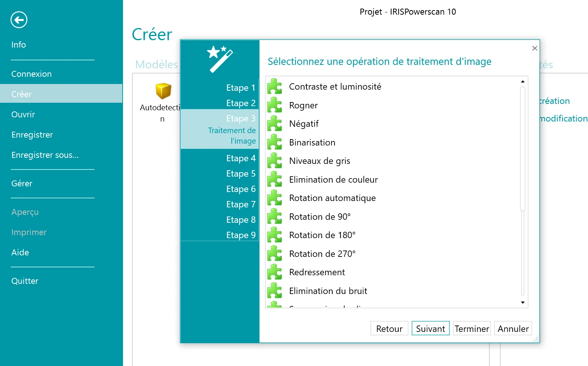
Task: Cancel the wizard with Annuler
Action: 513,328
